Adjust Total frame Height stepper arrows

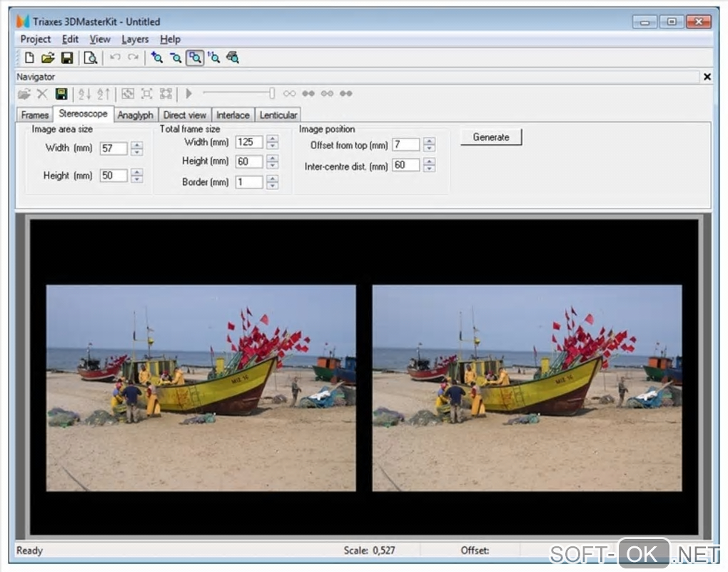coord(272,162)
